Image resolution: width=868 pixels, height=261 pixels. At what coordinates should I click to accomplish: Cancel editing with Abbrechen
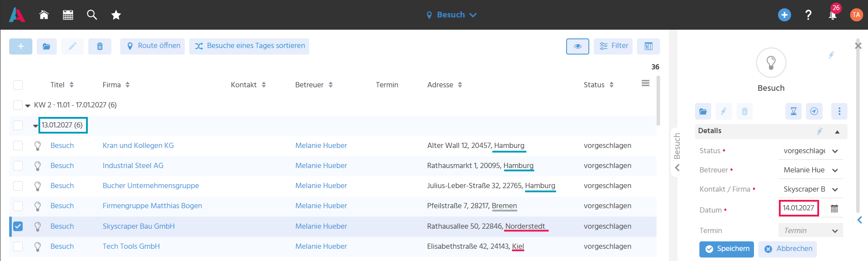pos(788,249)
